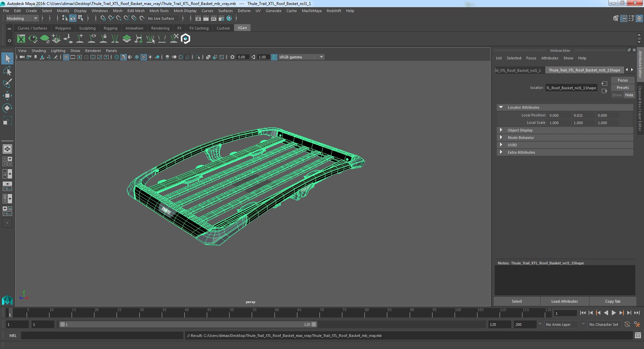Click the Select button at panel bottom
The height and width of the screenshot is (349, 644).
pos(517,301)
